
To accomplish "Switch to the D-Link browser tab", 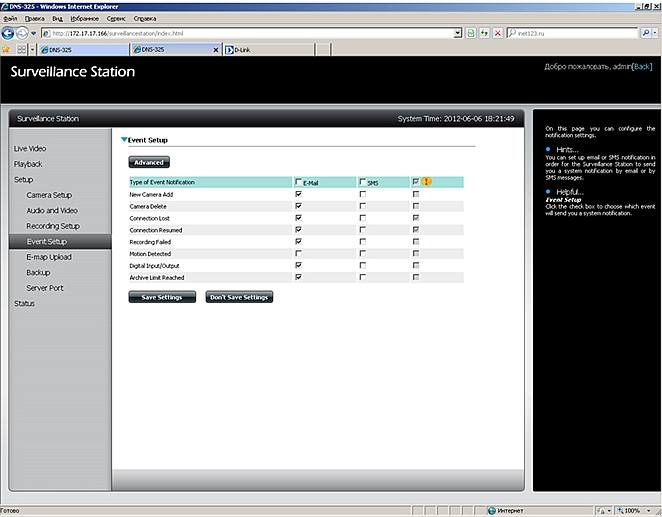I will coord(240,48).
